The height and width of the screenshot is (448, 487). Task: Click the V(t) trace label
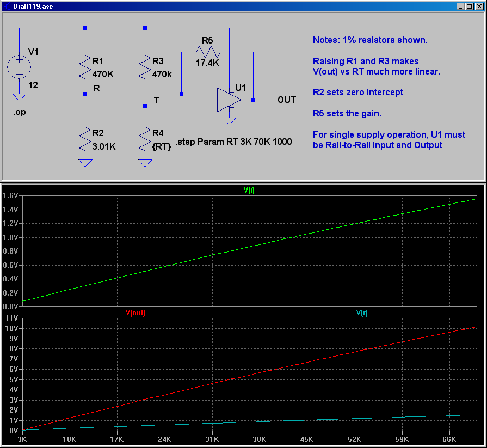point(249,190)
